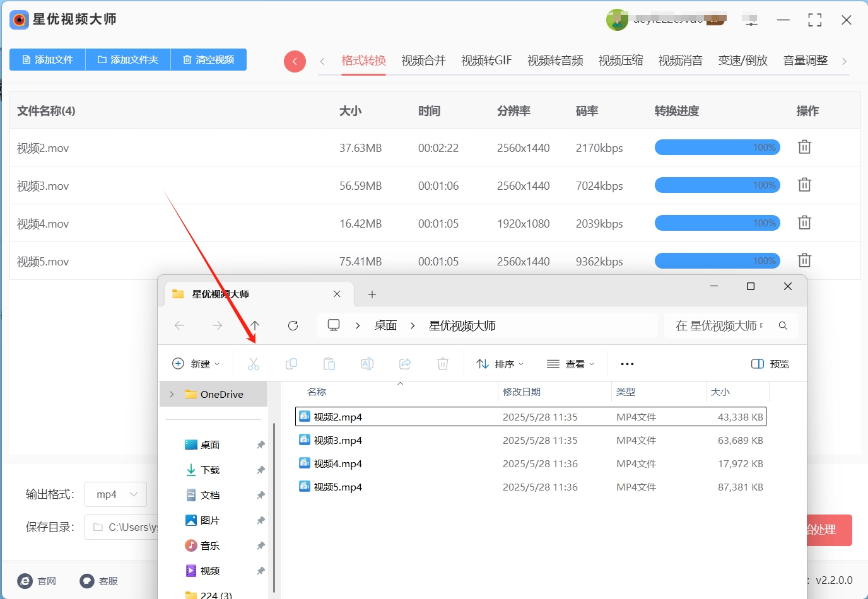Switch to the 音量调整 tab
868x599 pixels.
[x=806, y=61]
